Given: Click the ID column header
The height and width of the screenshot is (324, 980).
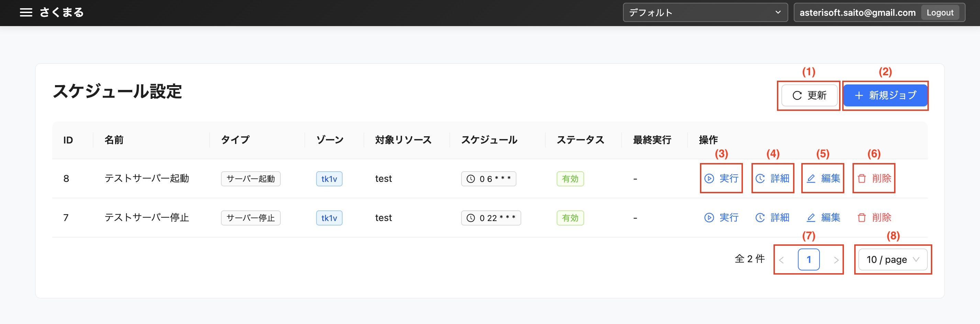Looking at the screenshot, I should click(x=68, y=140).
